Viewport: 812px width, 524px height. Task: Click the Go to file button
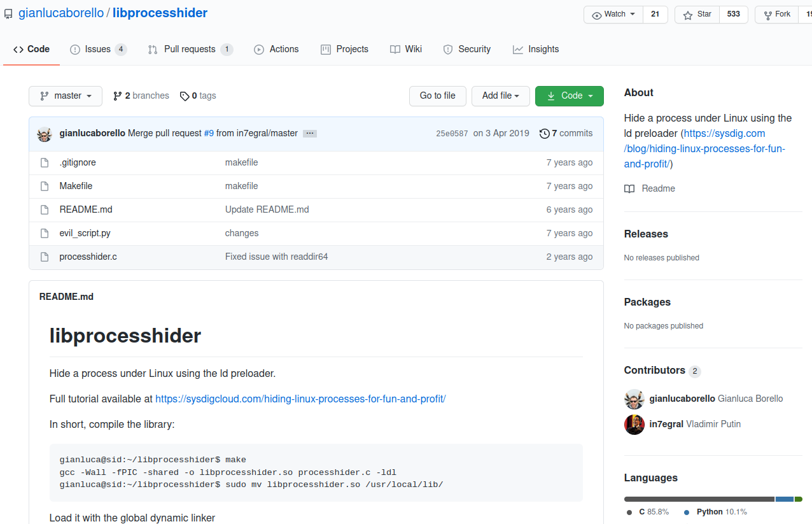point(438,96)
